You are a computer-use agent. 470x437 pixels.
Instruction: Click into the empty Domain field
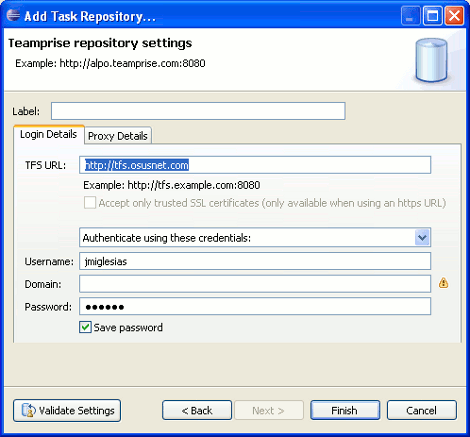coord(255,284)
